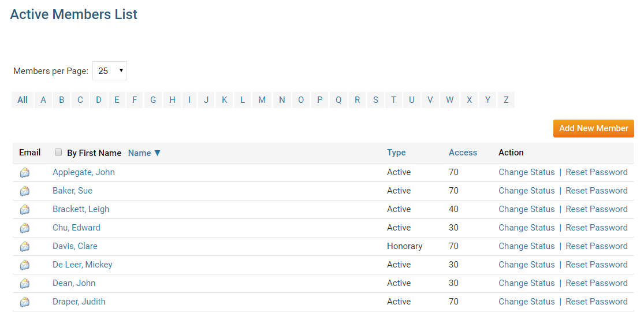Click the email icon beside Sue Baker
Image resolution: width=644 pixels, height=312 pixels.
pos(25,191)
